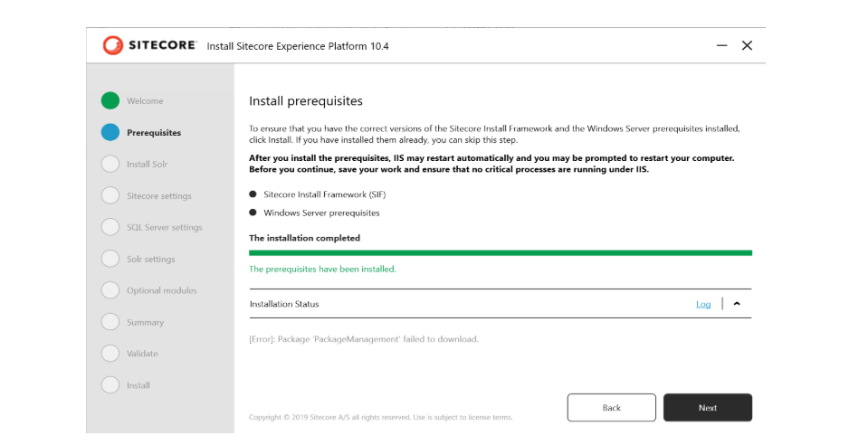This screenshot has height=445, width=868.
Task: Select the Install Solr step label
Action: pos(147,165)
